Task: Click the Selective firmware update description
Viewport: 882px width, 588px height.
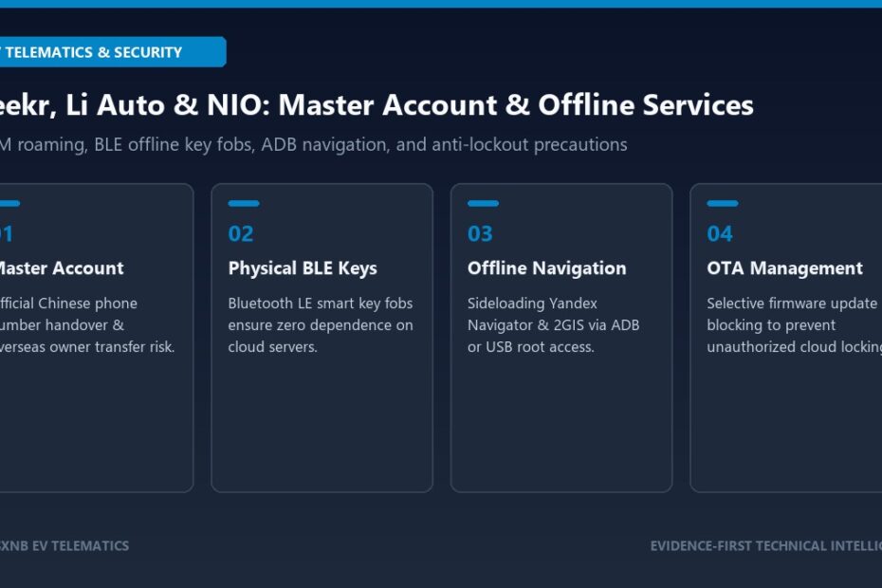Action: click(x=794, y=324)
